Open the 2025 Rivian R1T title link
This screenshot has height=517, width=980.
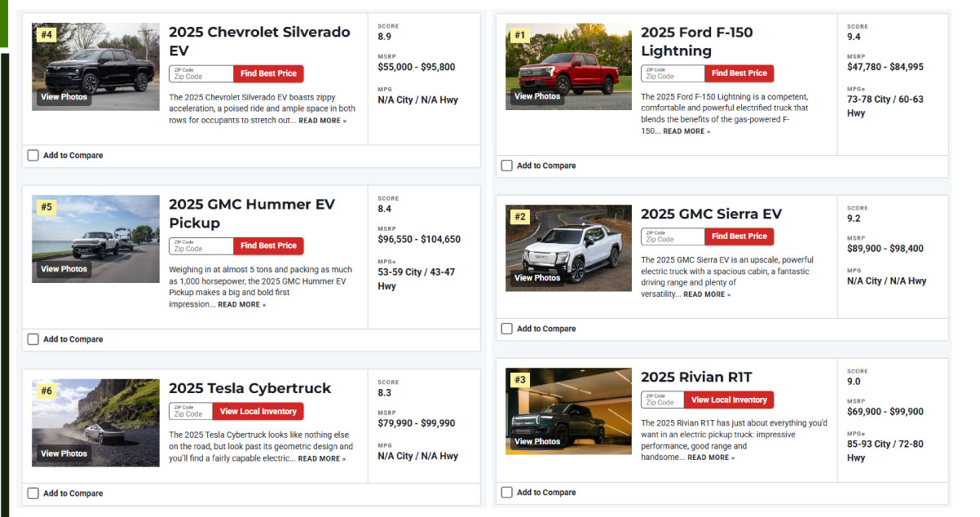[696, 377]
